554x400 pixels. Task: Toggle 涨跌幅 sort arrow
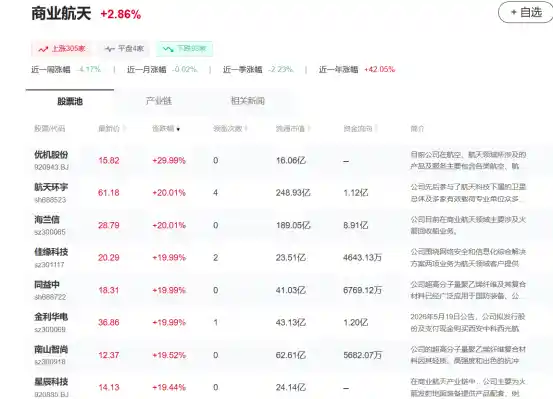(178, 129)
